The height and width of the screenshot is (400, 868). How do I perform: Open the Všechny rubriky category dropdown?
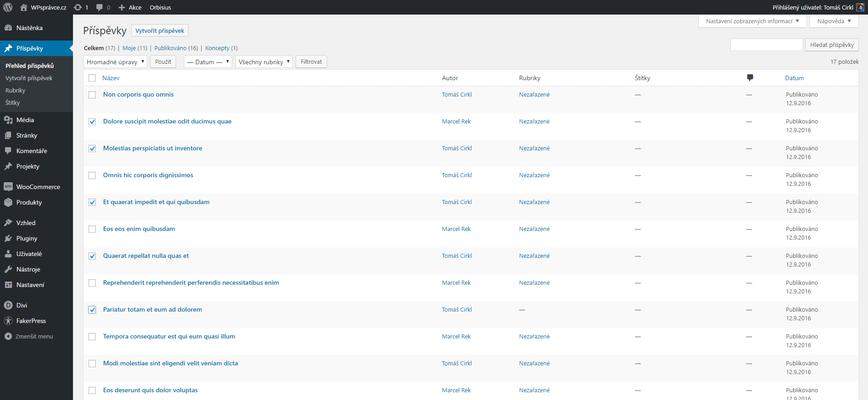[x=264, y=62]
